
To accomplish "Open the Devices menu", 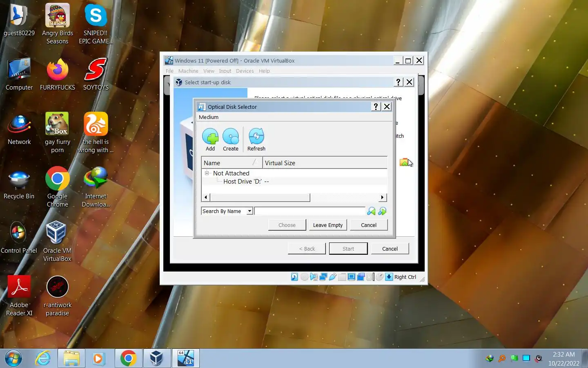I will point(245,71).
